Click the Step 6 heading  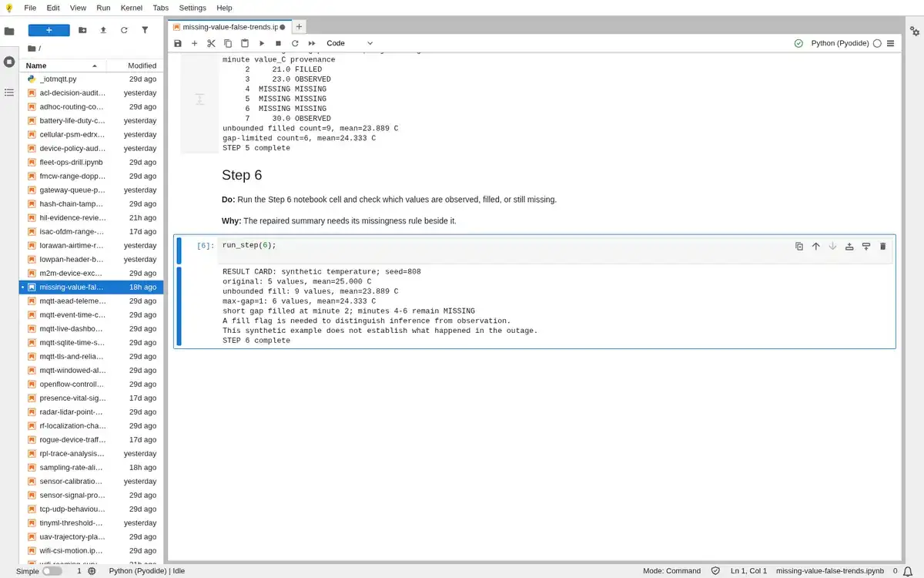[242, 176]
